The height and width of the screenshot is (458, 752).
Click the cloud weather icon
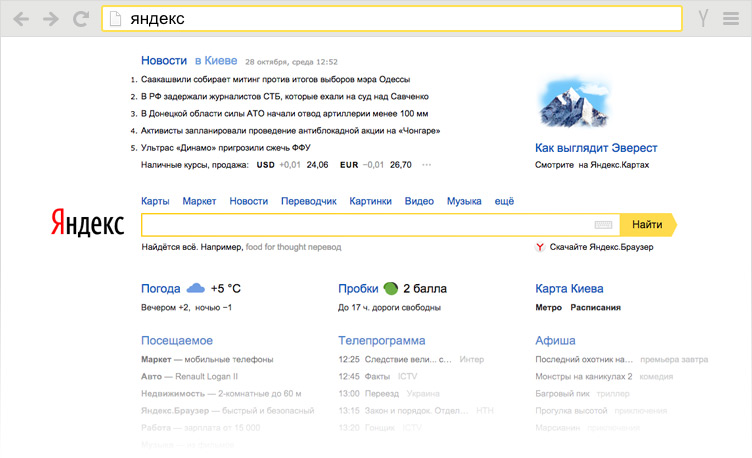pos(195,288)
